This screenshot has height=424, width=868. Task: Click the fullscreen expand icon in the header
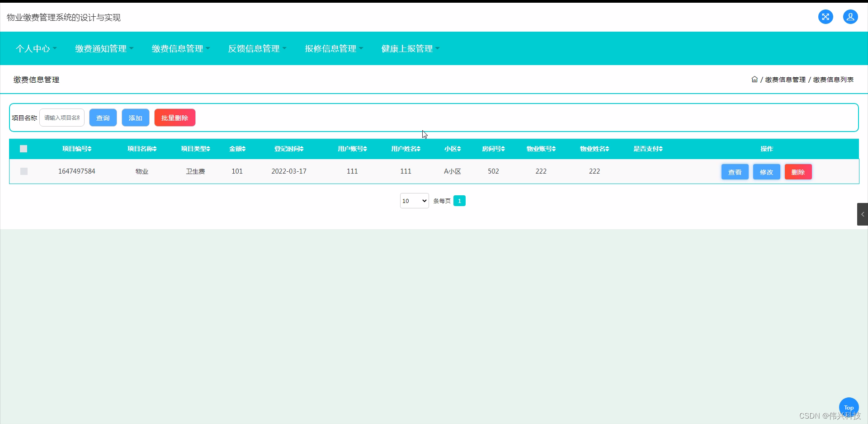click(x=826, y=17)
